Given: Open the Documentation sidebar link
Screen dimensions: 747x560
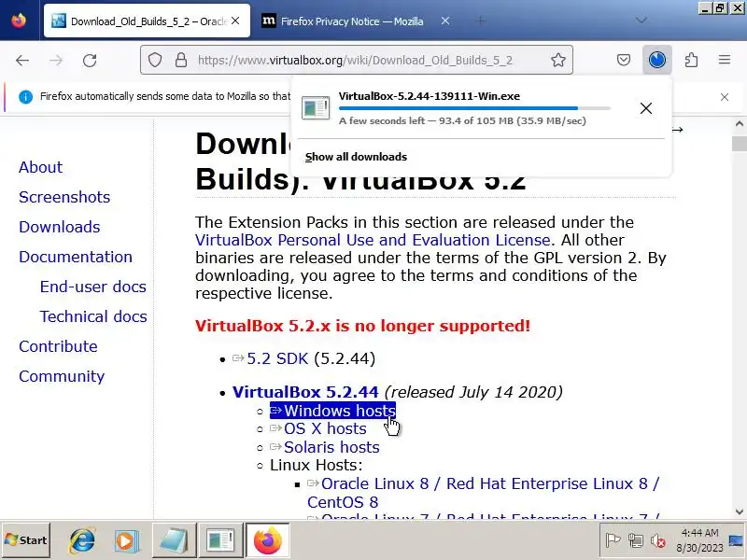Looking at the screenshot, I should 76,258.
